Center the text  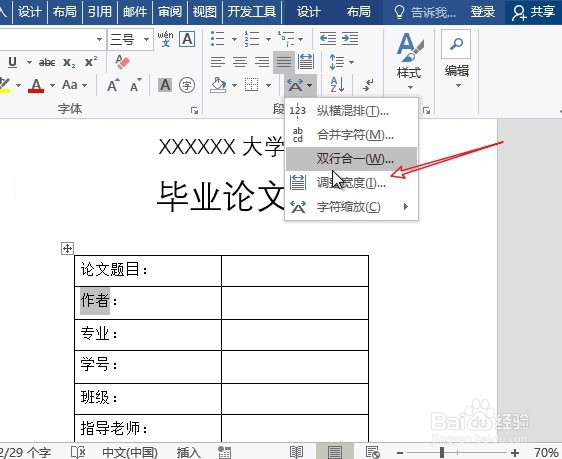[240, 62]
